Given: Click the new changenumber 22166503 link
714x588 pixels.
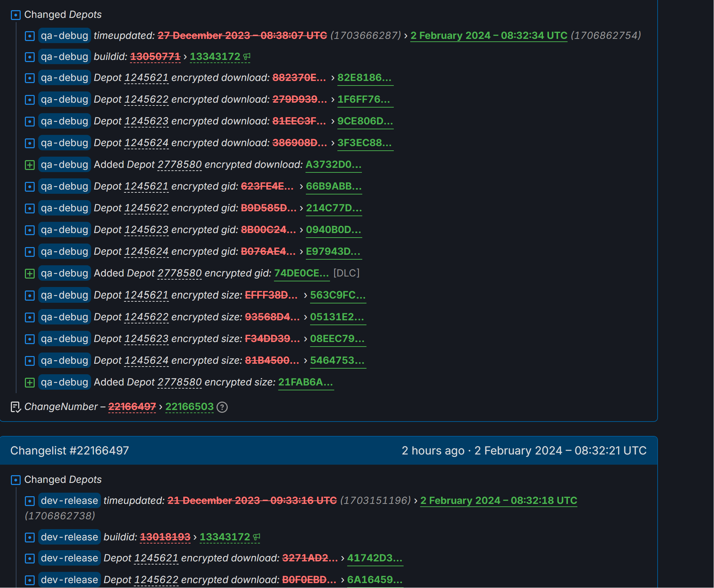Looking at the screenshot, I should click(x=189, y=406).
